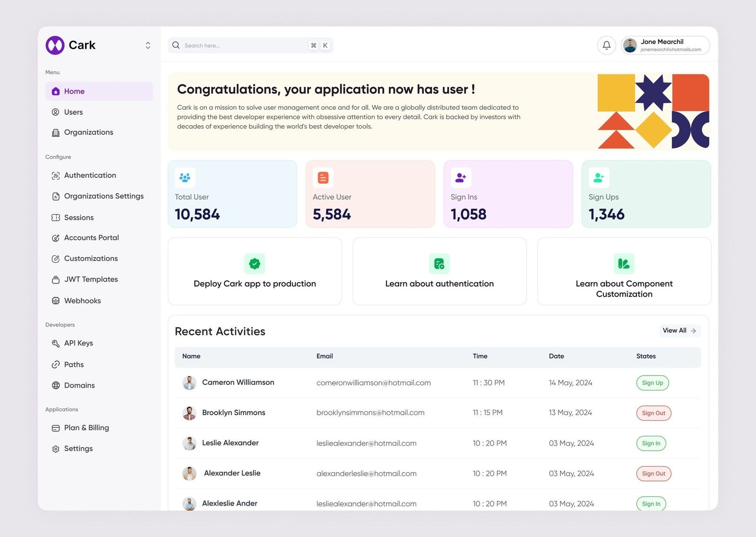Open API Keys under Developers
Image resolution: width=756 pixels, height=537 pixels.
click(78, 343)
